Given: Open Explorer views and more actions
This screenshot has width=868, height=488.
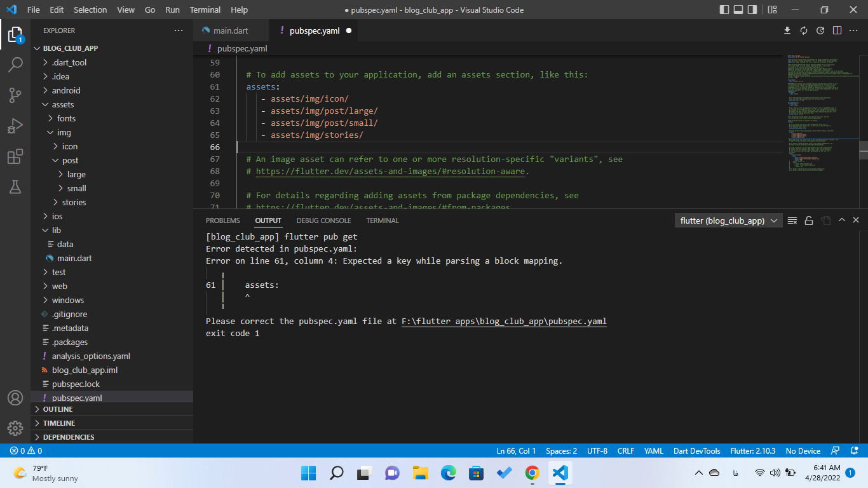Looking at the screenshot, I should coord(179,30).
